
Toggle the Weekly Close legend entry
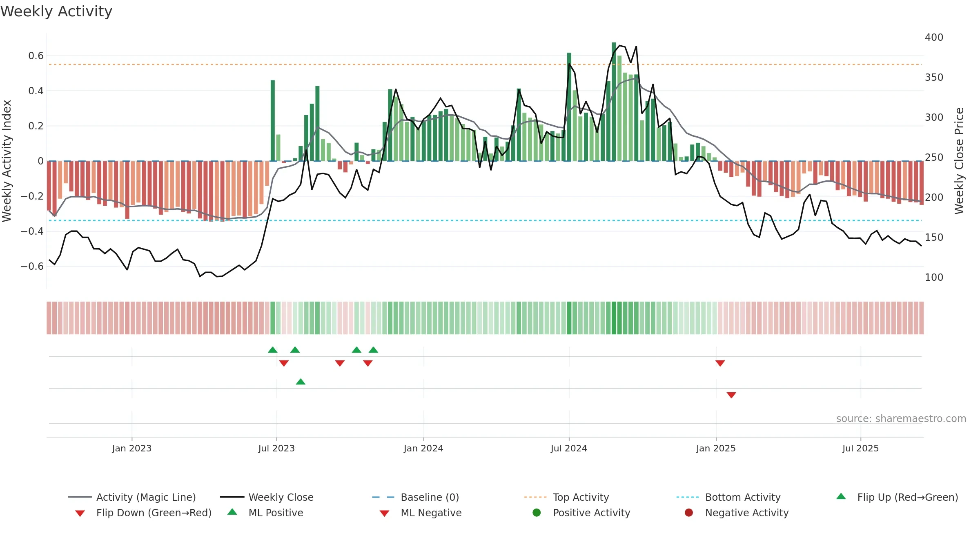267,497
